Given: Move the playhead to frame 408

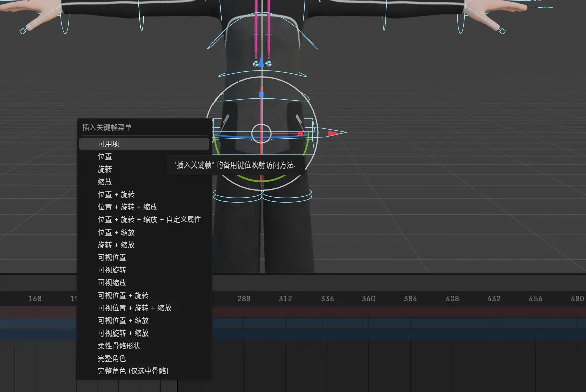Looking at the screenshot, I should [x=453, y=299].
